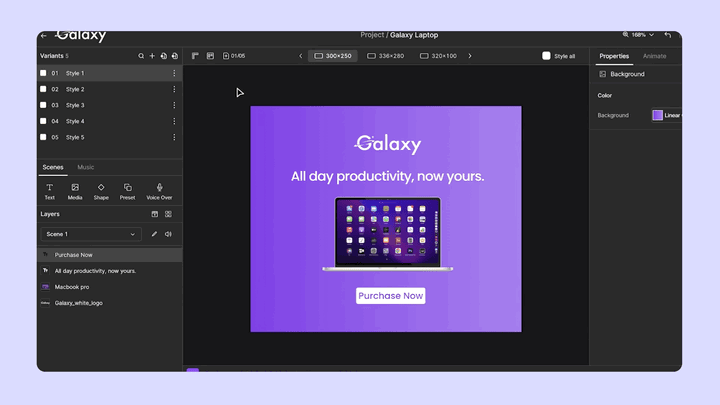
Task: Select the Macbook pro layer
Action: click(x=110, y=287)
